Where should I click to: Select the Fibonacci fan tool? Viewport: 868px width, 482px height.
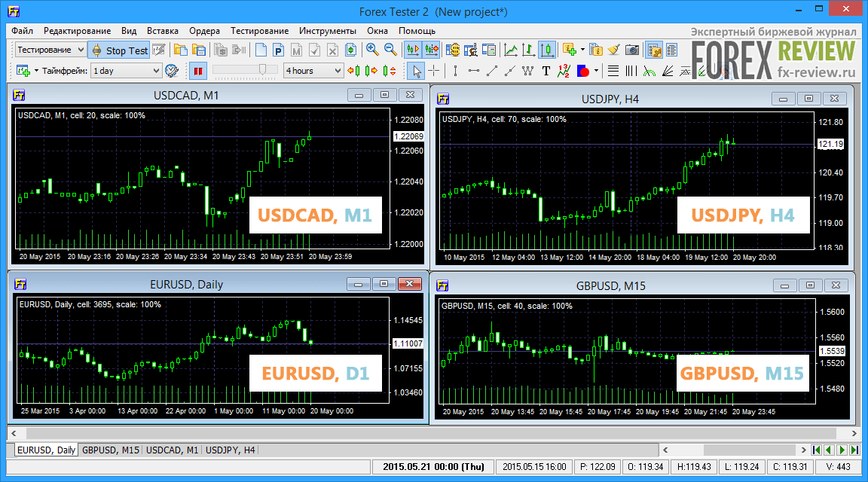click(668, 71)
